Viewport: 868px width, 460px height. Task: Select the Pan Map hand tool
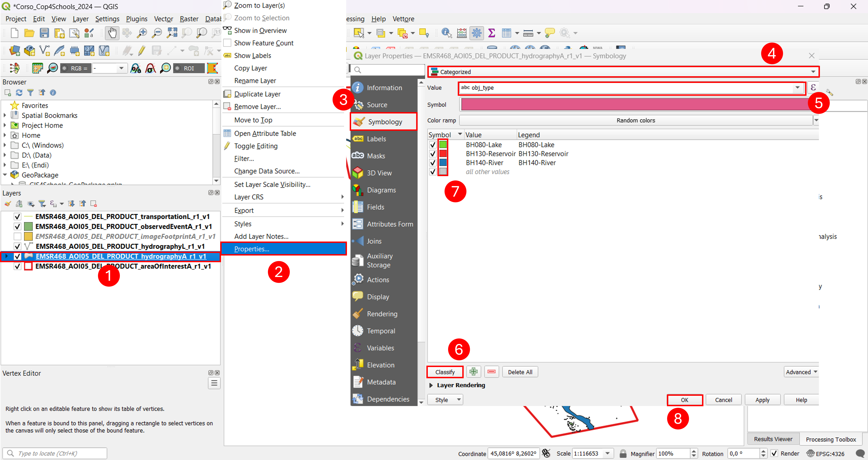pyautogui.click(x=112, y=33)
